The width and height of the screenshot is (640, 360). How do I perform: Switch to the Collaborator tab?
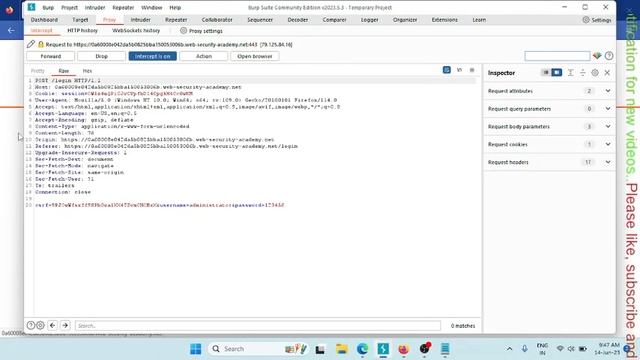pos(217,20)
